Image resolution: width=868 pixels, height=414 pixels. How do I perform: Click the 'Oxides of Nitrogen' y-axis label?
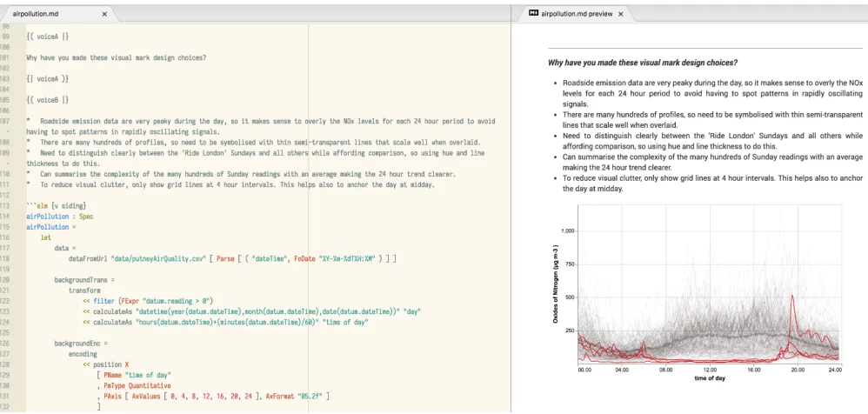click(555, 284)
